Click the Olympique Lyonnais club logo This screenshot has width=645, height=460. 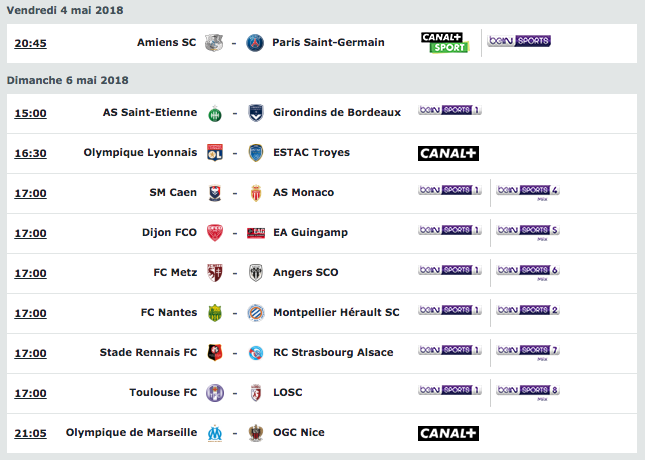pos(215,153)
